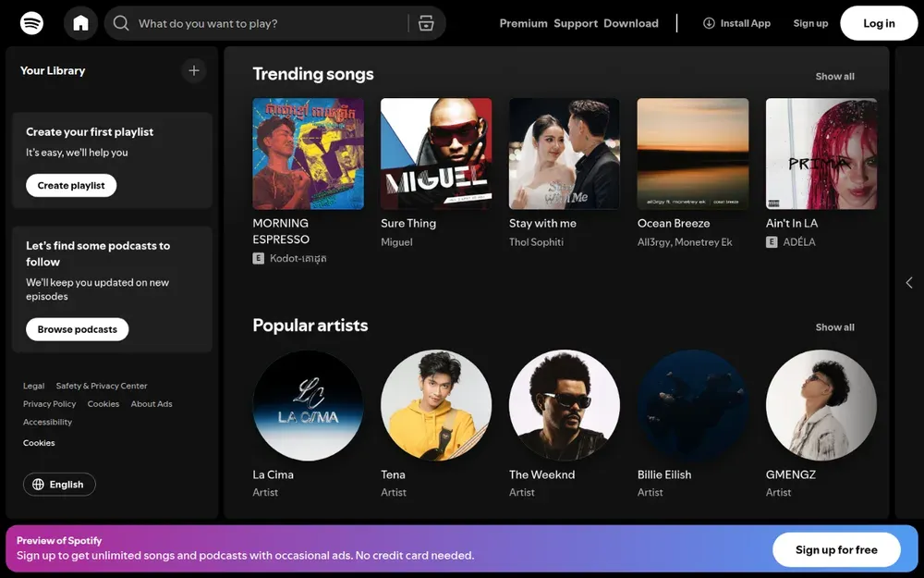
Task: Open Browse icon in search bar
Action: 426,24
